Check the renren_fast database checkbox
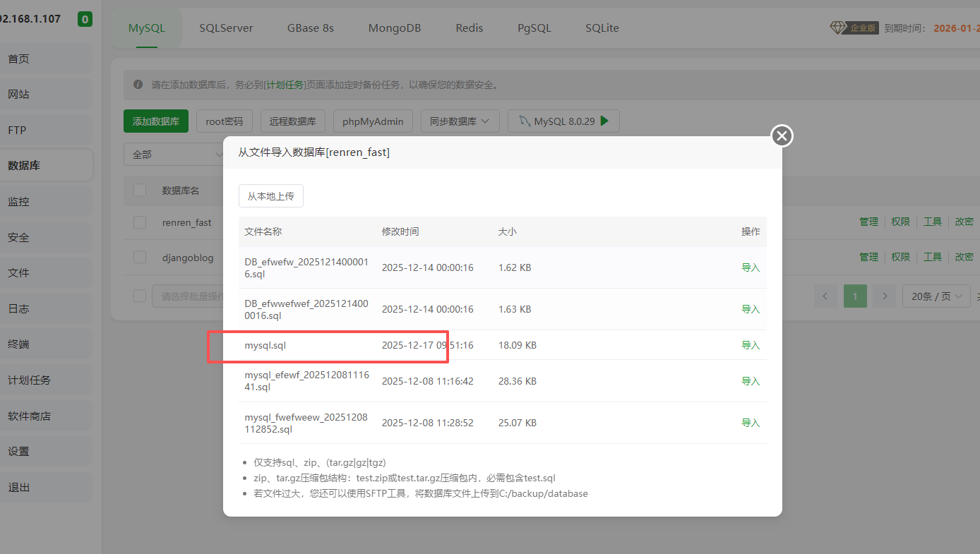The width and height of the screenshot is (980, 554). tap(139, 222)
